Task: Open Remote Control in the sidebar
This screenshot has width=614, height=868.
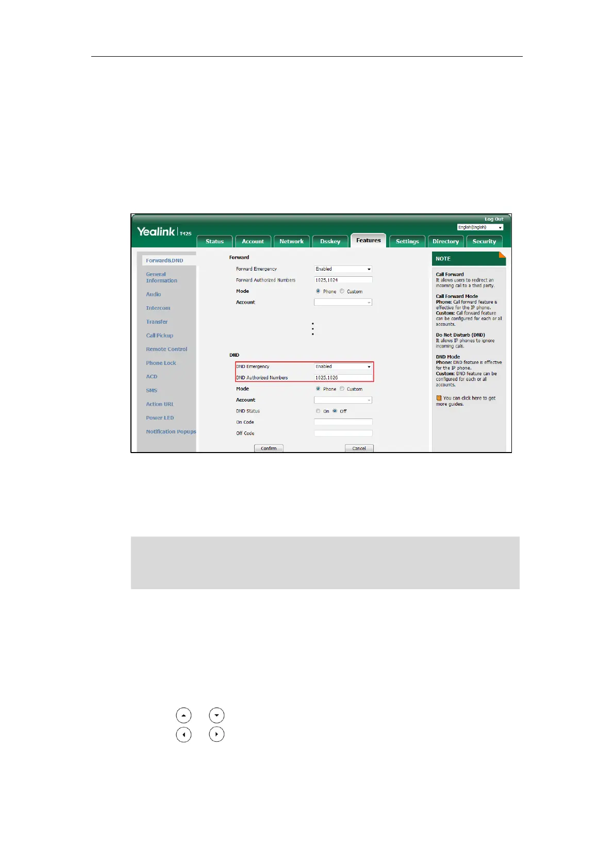Action: tap(167, 349)
